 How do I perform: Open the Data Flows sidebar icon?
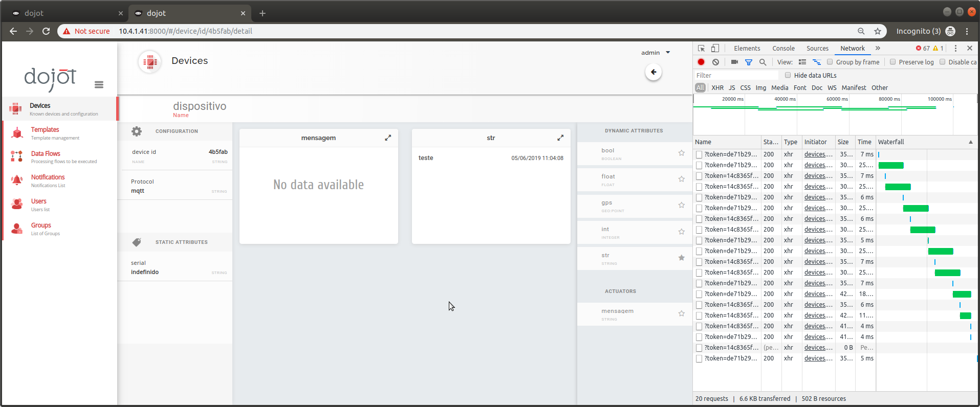(17, 156)
